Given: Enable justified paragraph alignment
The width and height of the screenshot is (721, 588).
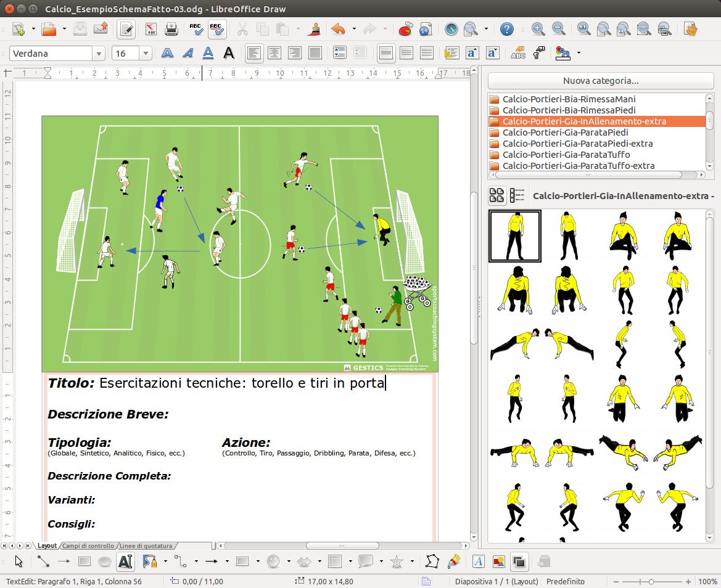Looking at the screenshot, I should (315, 54).
